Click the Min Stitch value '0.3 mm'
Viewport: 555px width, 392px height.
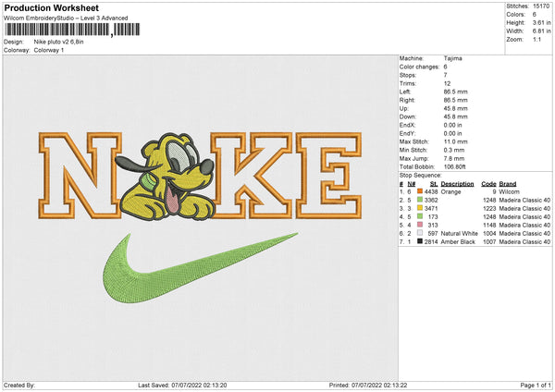coord(454,150)
